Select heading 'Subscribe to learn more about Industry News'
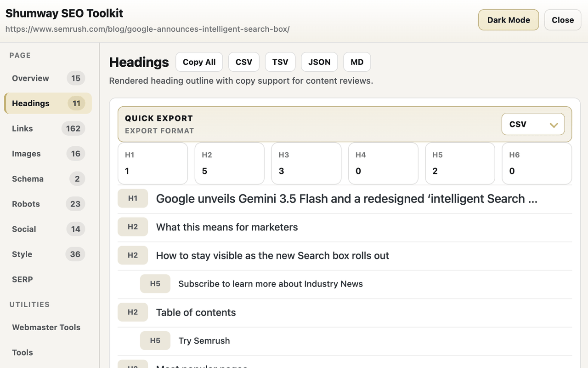 click(x=345, y=284)
